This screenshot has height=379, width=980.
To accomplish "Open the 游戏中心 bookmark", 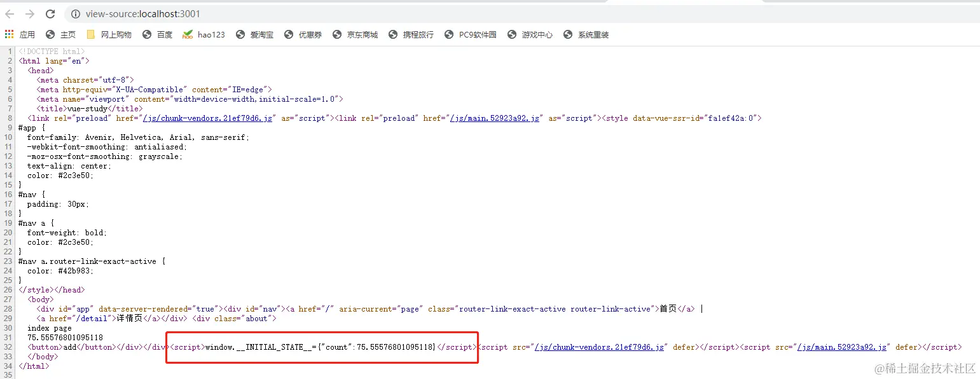I will [x=530, y=34].
